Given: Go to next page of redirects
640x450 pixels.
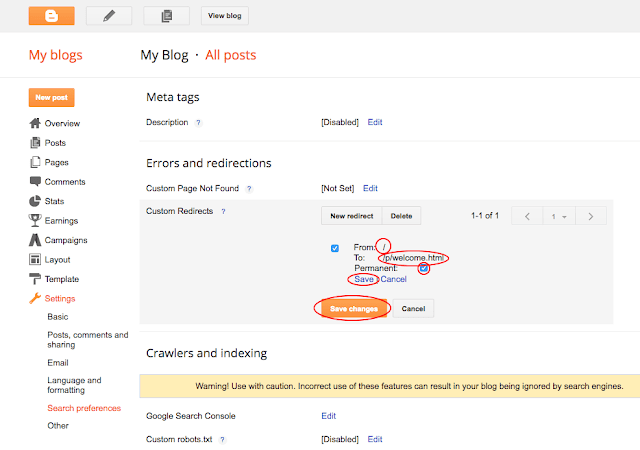Looking at the screenshot, I should [x=591, y=216].
